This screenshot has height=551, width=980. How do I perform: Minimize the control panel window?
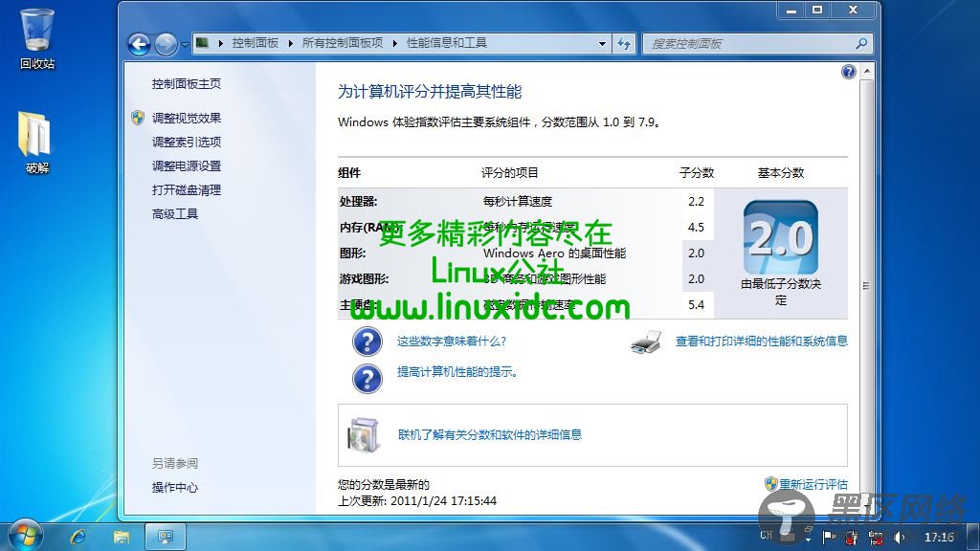[x=791, y=10]
